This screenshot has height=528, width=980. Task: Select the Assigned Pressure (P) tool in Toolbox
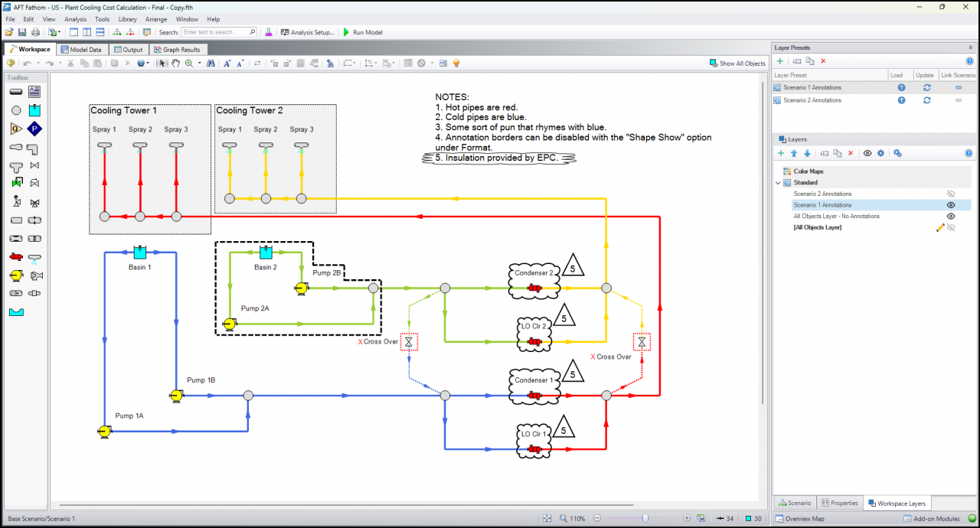tap(34, 129)
